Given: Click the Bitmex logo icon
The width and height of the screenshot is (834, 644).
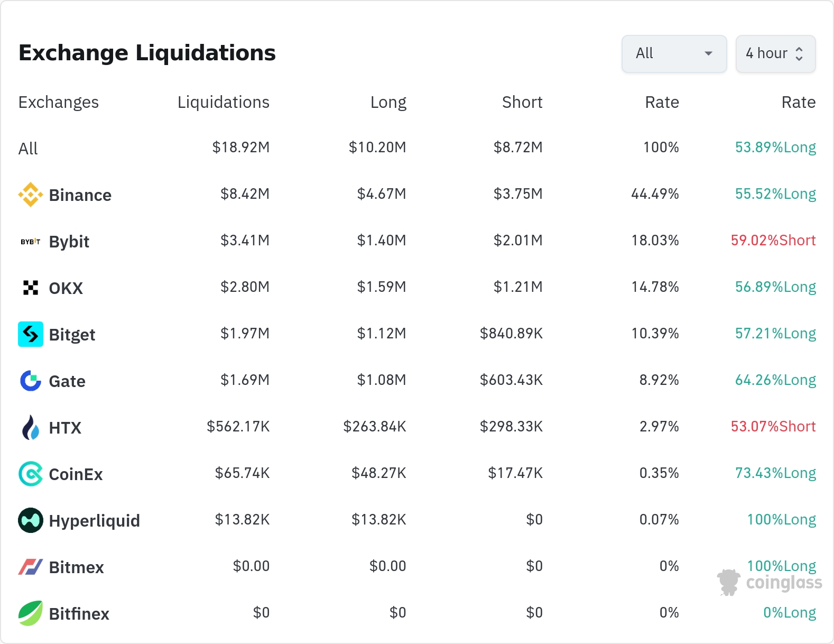Looking at the screenshot, I should tap(31, 567).
